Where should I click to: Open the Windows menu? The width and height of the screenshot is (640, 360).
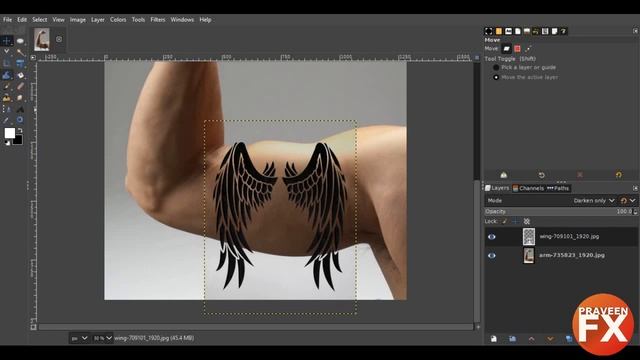[x=182, y=20]
